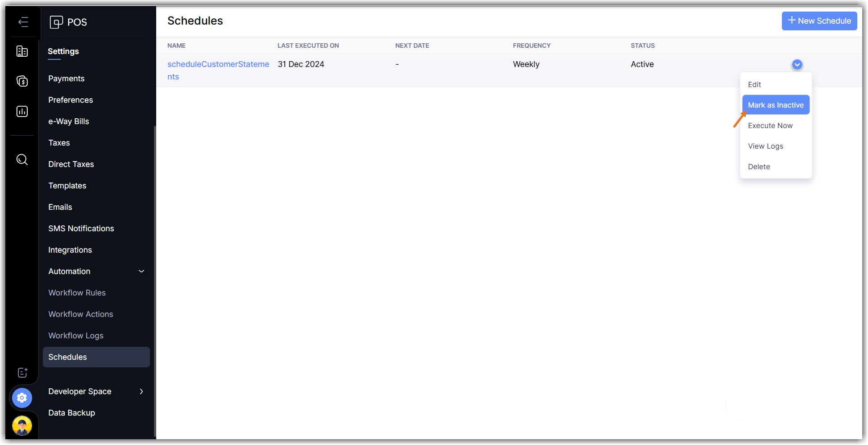The image size is (868, 445).
Task: Open the reports bar chart icon
Action: click(22, 111)
